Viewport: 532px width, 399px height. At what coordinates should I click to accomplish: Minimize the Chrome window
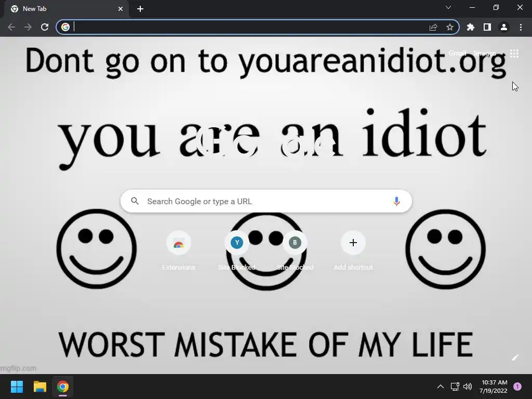[472, 7]
